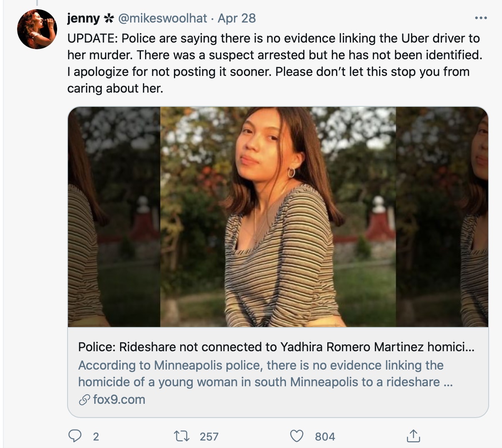This screenshot has width=502, height=448.
Task: Visit the @mikeswoolhat handle
Action: coord(163,18)
